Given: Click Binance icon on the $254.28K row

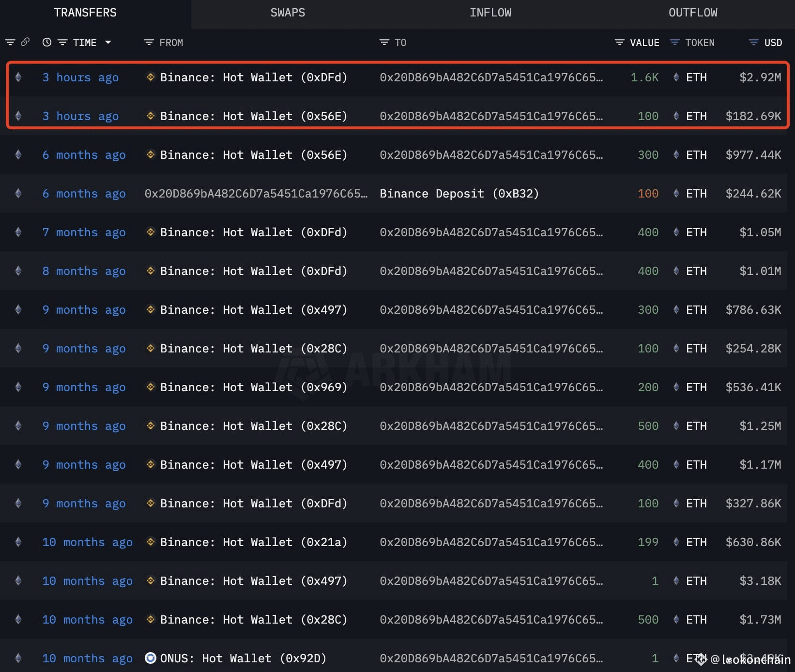Looking at the screenshot, I should 151,348.
